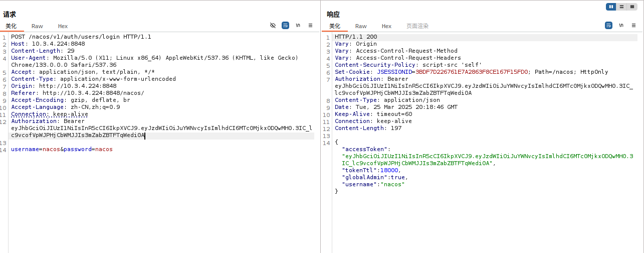Image resolution: width=644 pixels, height=253 pixels.
Task: Select the request 美化 tab
Action: (11, 26)
